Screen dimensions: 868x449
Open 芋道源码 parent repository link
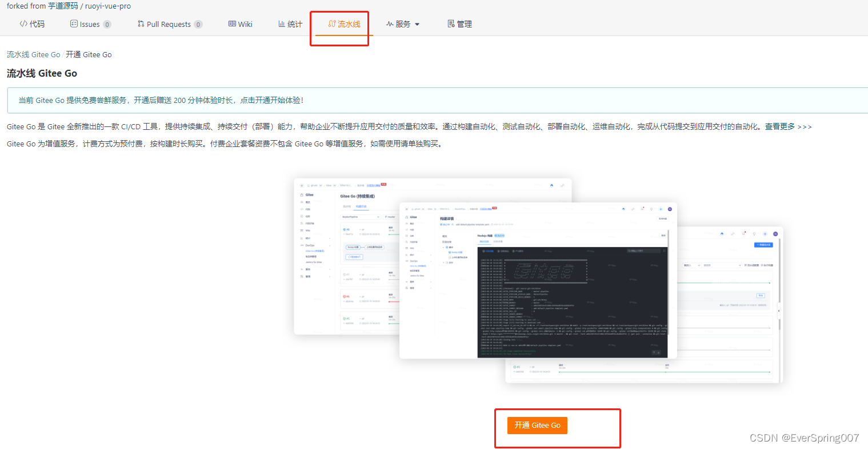[63, 6]
